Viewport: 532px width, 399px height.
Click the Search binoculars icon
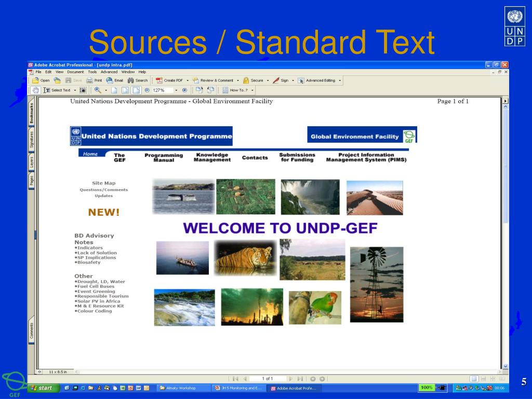pyautogui.click(x=130, y=81)
